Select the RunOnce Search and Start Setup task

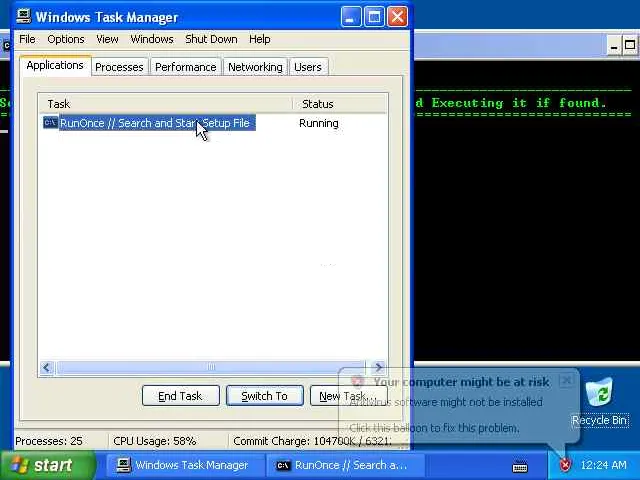tap(155, 123)
